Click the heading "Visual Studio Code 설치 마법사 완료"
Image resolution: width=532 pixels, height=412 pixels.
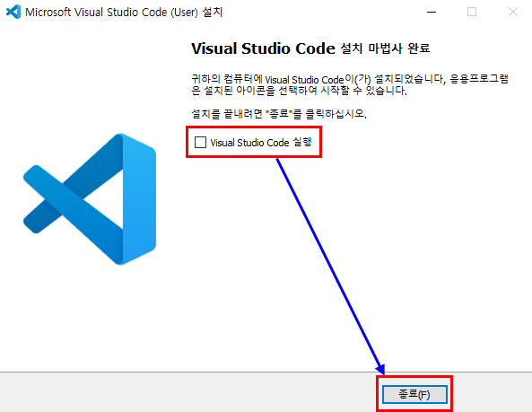pyautogui.click(x=310, y=48)
